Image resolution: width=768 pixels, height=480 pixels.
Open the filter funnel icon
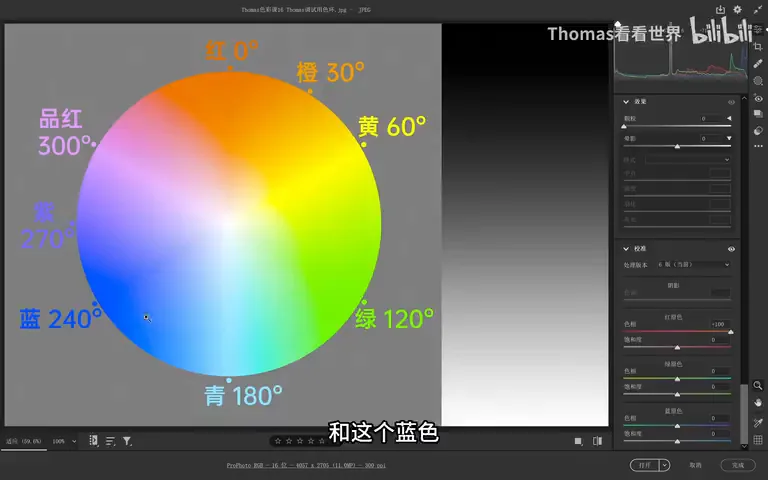pos(127,441)
